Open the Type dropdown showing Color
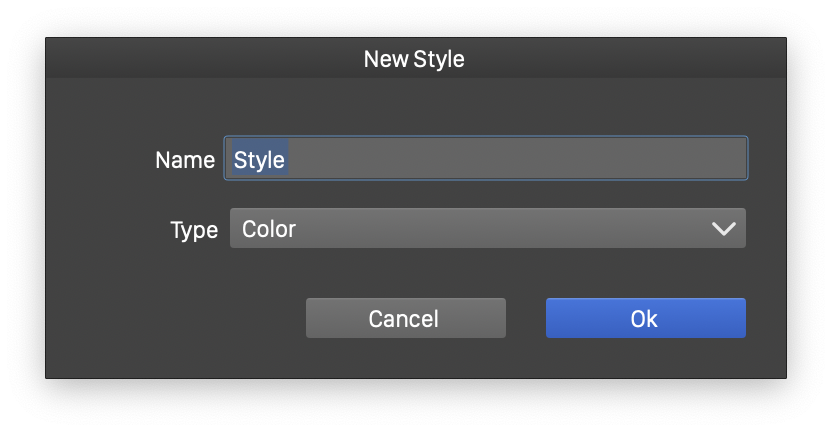832x432 pixels. 487,229
